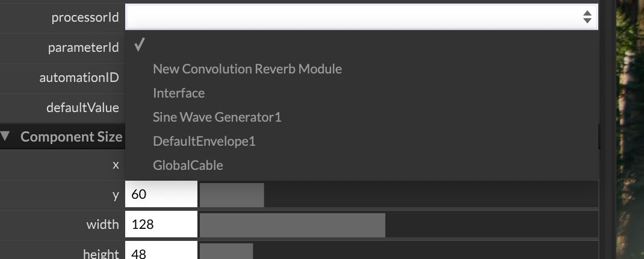Click the width value field showing 128
Screen dimensions: 644x259
[161, 224]
